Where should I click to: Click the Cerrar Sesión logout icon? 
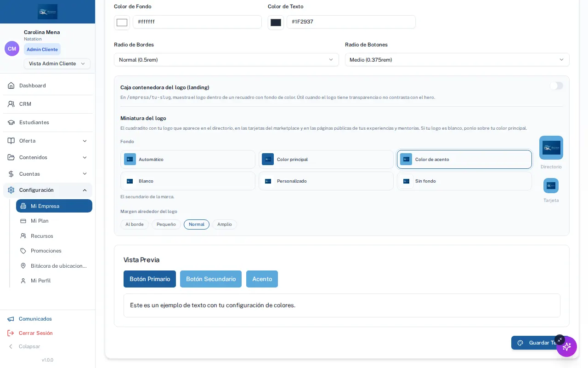(x=11, y=333)
